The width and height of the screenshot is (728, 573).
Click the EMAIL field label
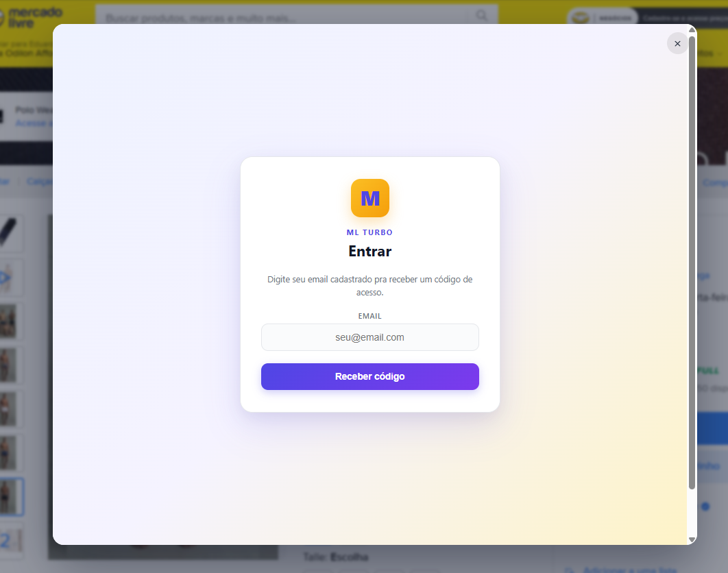[x=370, y=316]
